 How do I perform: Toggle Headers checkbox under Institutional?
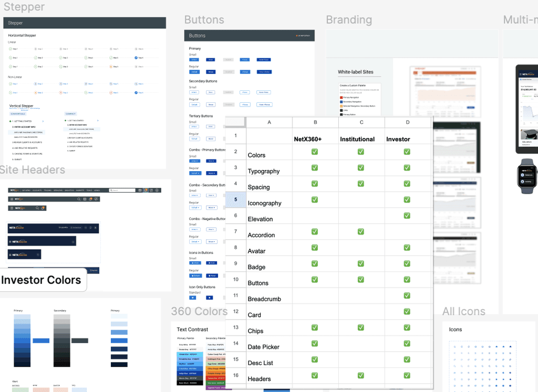point(360,376)
